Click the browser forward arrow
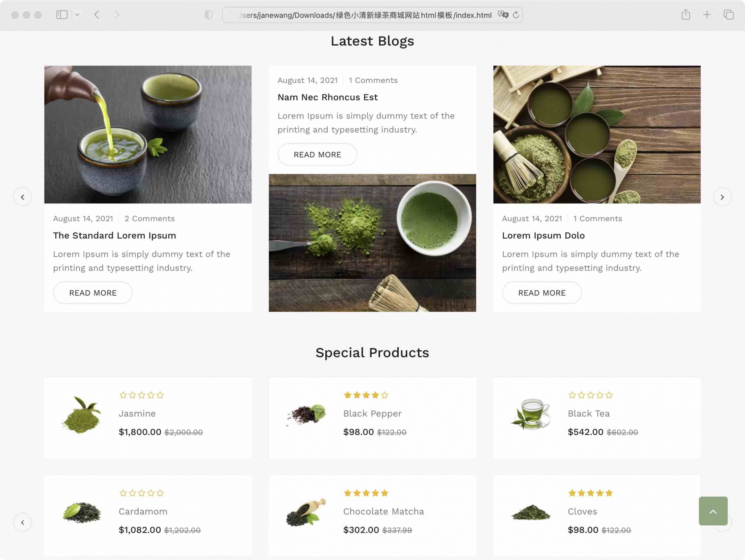745x560 pixels. point(117,15)
